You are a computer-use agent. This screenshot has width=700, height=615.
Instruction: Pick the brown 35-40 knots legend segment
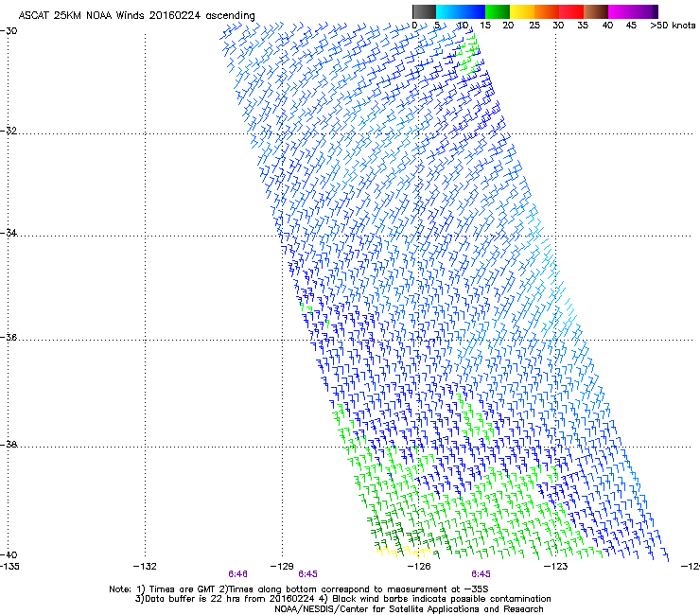pyautogui.click(x=596, y=11)
